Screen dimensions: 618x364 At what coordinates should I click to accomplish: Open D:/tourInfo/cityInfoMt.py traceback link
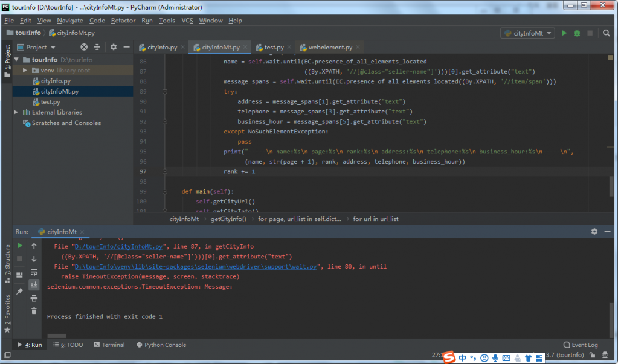pyautogui.click(x=118, y=247)
